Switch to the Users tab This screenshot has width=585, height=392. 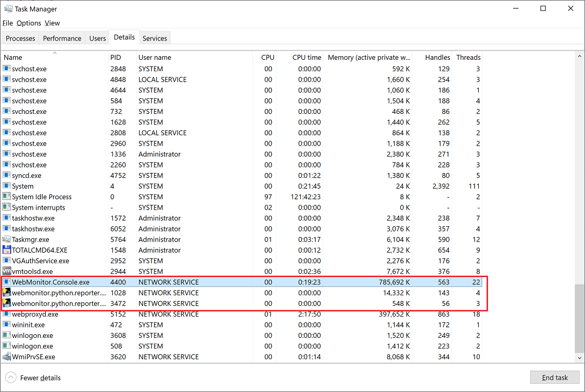(x=97, y=38)
